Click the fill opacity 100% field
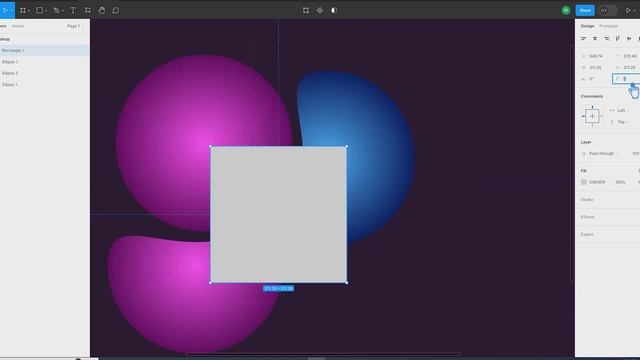Image resolution: width=640 pixels, height=360 pixels. click(620, 182)
